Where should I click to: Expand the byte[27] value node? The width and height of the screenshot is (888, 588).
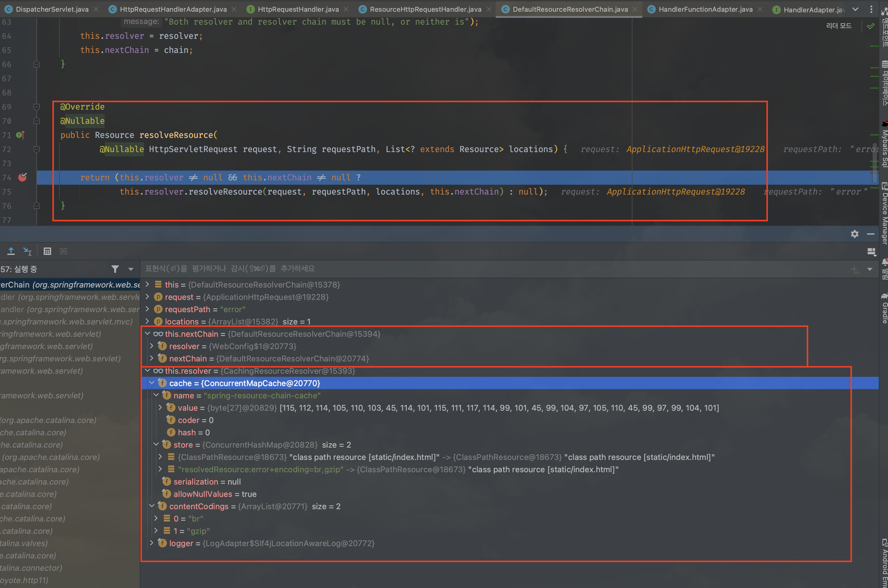[x=160, y=407]
